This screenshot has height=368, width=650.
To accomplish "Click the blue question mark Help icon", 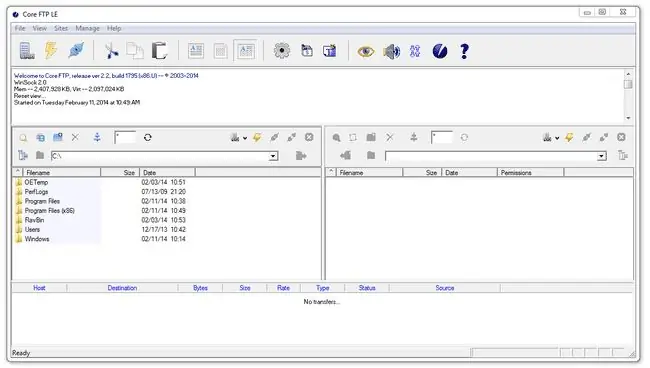I will pos(464,51).
